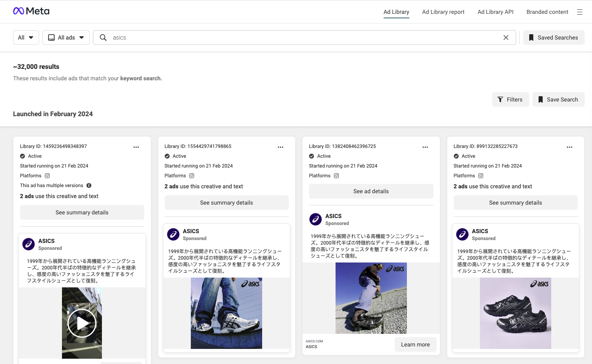This screenshot has width=592, height=364.
Task: Click the magnifying glass search icon
Action: click(103, 38)
